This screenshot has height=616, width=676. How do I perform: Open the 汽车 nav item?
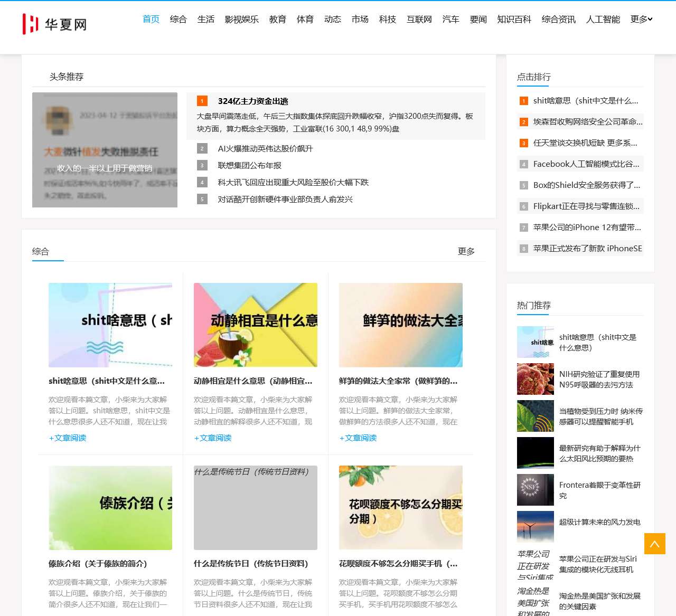pyautogui.click(x=451, y=19)
